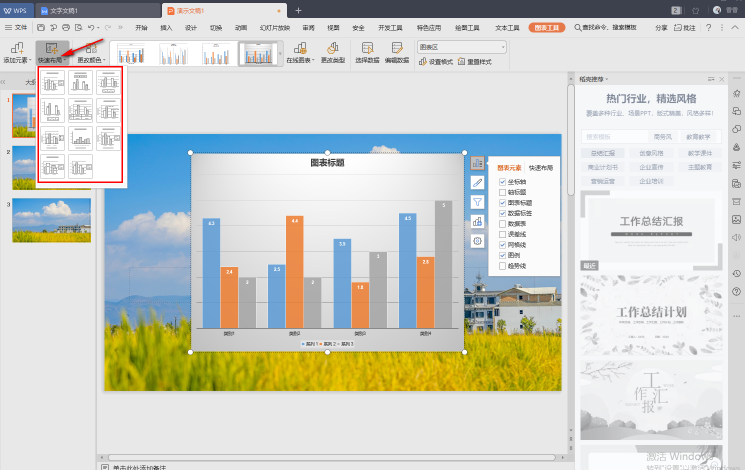Toggle the 图例 (Legend) checkbox
The width and height of the screenshot is (745, 470).
click(503, 256)
